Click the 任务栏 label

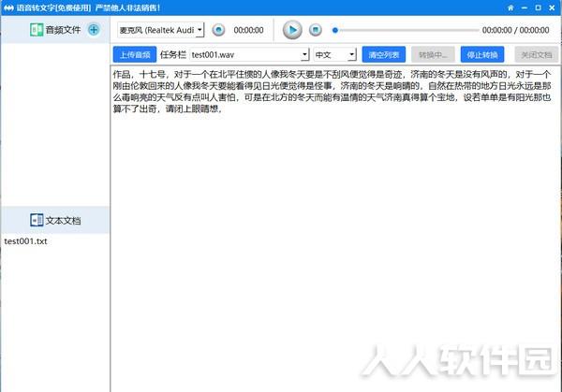tap(172, 55)
